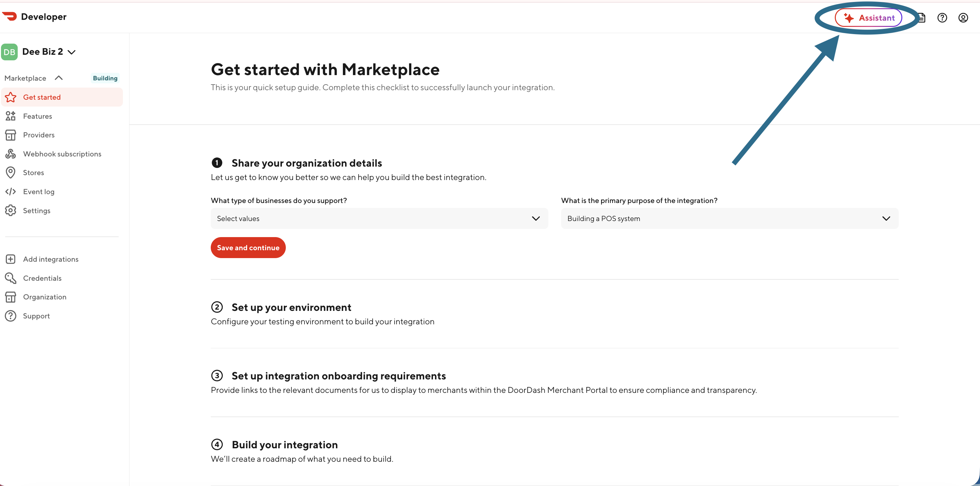Click the Webhook subscriptions icon
The height and width of the screenshot is (486, 980).
point(10,154)
